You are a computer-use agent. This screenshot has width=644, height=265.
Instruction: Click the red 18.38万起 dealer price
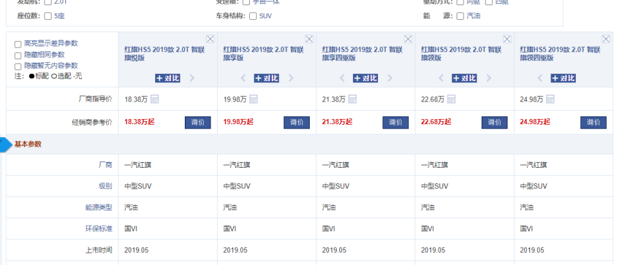(140, 122)
